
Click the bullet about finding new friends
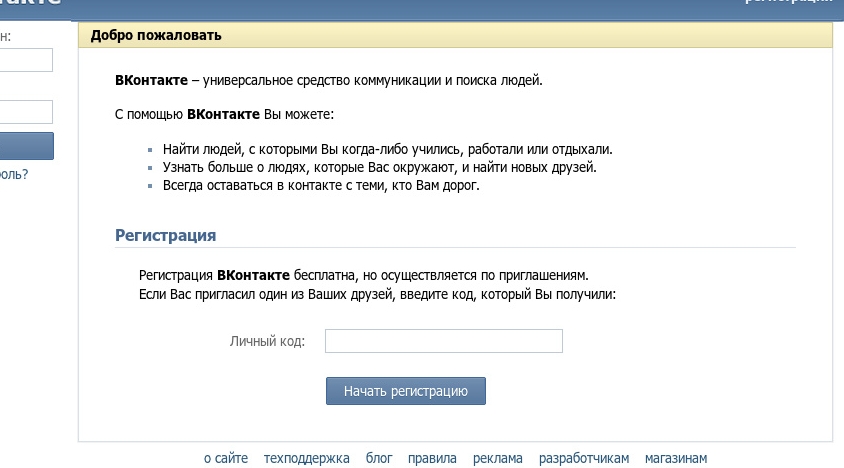380,167
